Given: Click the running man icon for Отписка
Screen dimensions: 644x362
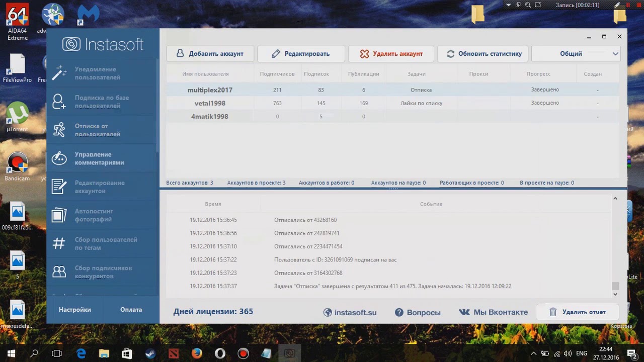Looking at the screenshot, I should (59, 130).
